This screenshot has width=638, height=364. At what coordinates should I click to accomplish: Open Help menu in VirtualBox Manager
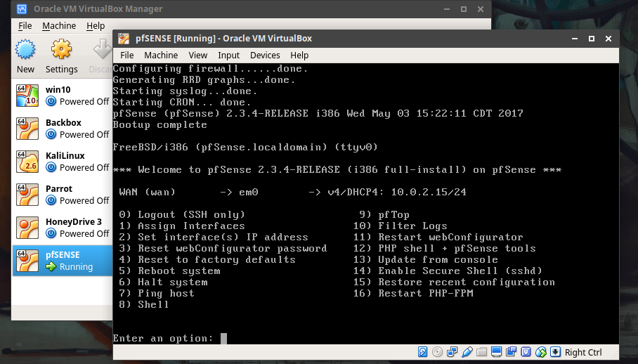pos(96,25)
